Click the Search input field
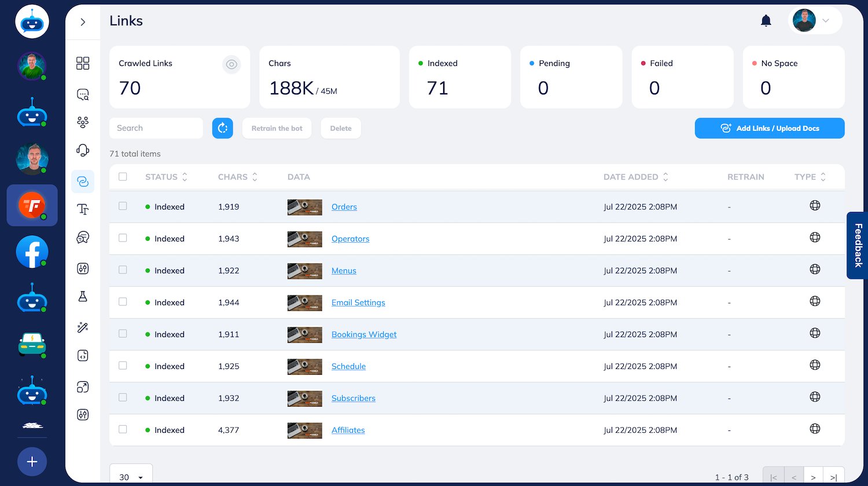Viewport: 868px width, 486px height. point(156,128)
